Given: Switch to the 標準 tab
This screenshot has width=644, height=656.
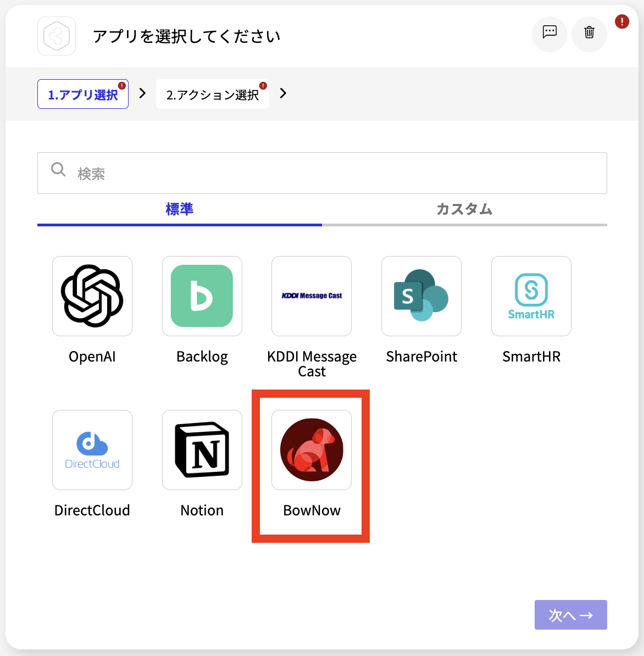Looking at the screenshot, I should (180, 209).
